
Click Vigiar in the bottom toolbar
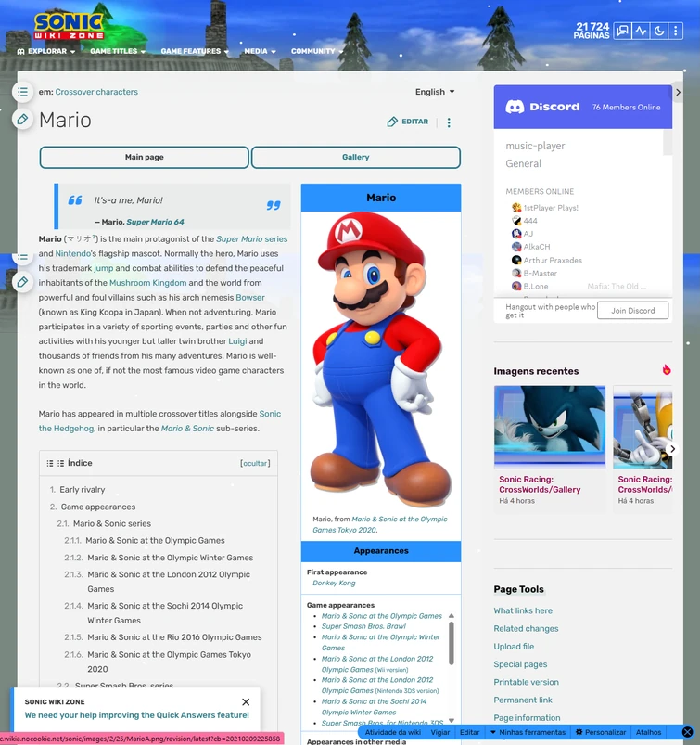coord(440,732)
